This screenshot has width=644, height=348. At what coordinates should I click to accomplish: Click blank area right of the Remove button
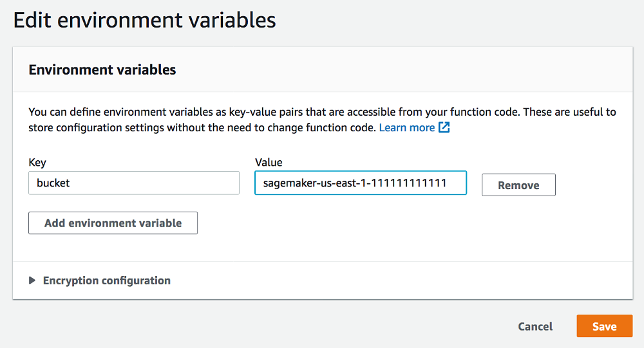[592, 185]
